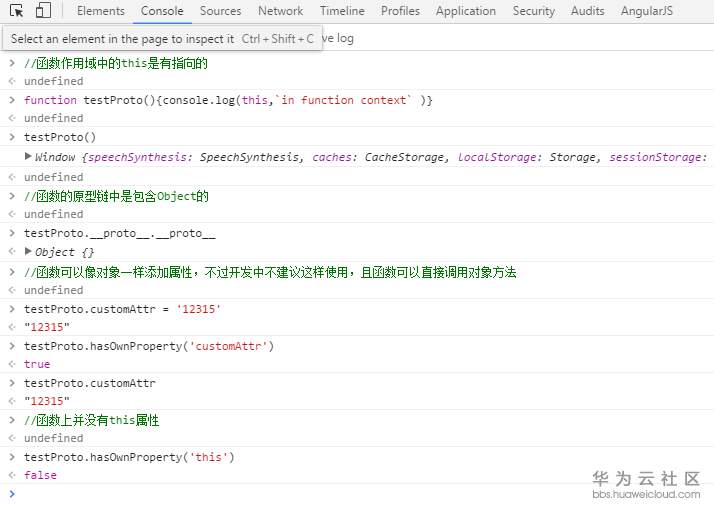Image resolution: width=714 pixels, height=509 pixels.
Task: Select the Console tab
Action: pyautogui.click(x=162, y=11)
